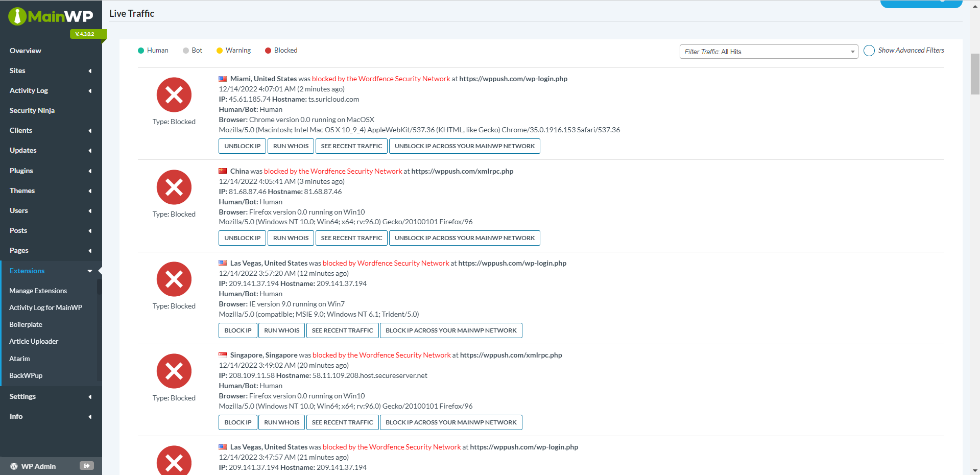Image resolution: width=980 pixels, height=475 pixels.
Task: Click the US flag beside Miami
Action: (x=223, y=79)
